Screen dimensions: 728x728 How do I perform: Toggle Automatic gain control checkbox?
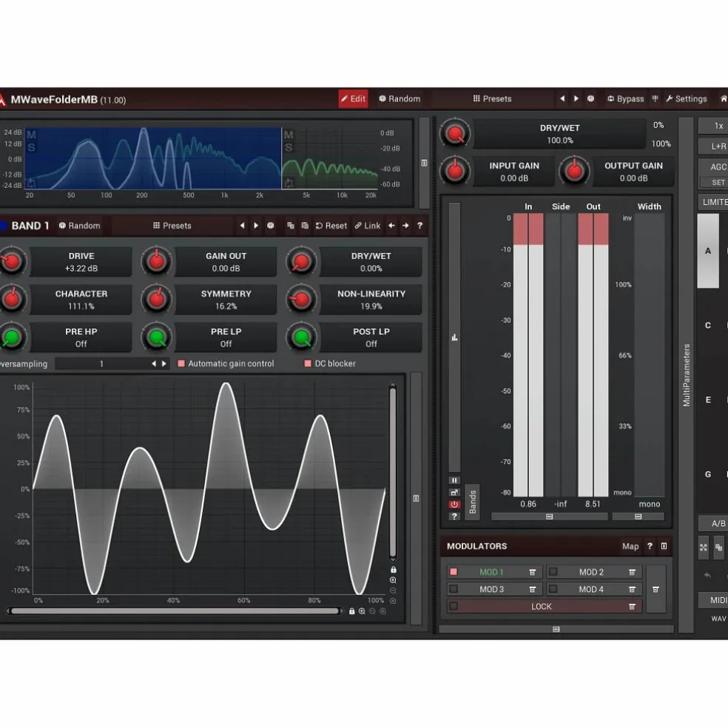tap(181, 363)
